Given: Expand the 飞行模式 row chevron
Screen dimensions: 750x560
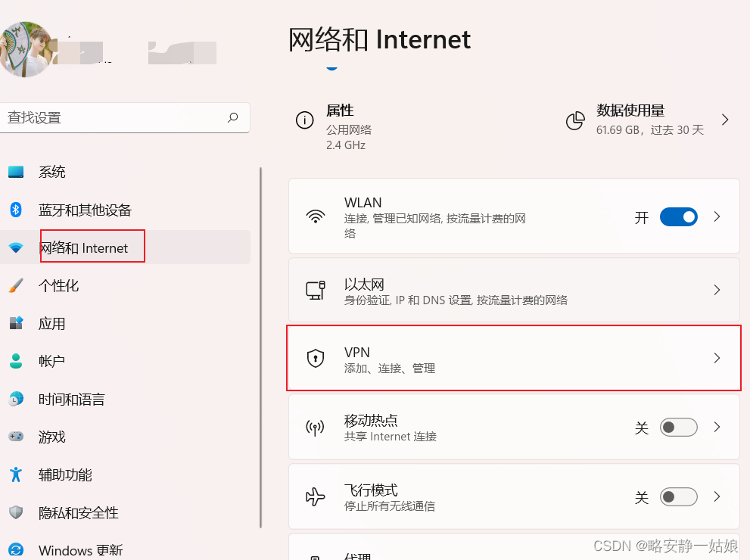Looking at the screenshot, I should pos(717,497).
